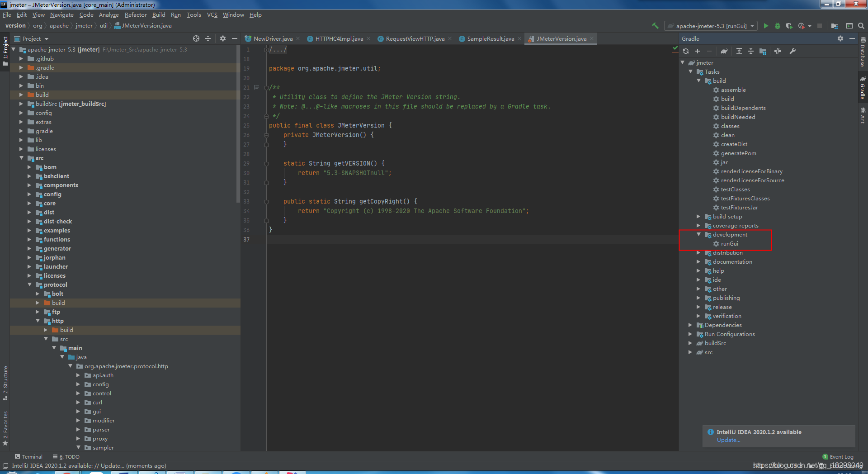868x474 pixels.
Task: Select the assemble Gradle task
Action: click(x=733, y=90)
